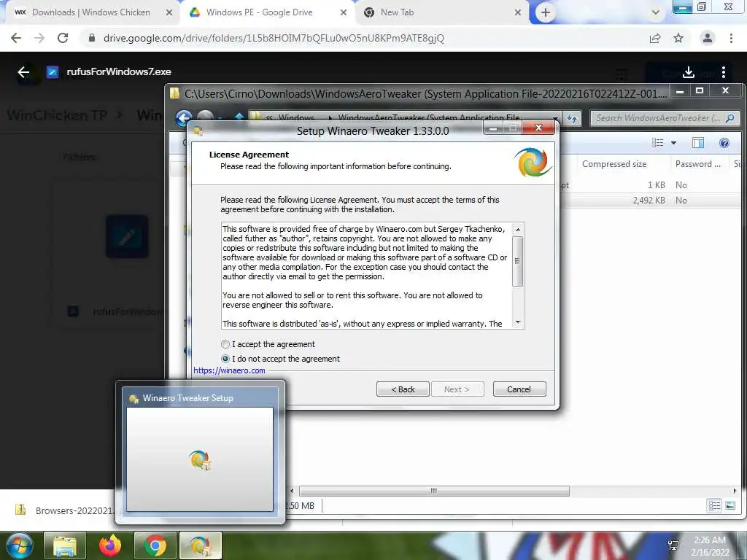Click Explorer large icons view button at bottom right
This screenshot has width=747, height=560.
pos(729,506)
